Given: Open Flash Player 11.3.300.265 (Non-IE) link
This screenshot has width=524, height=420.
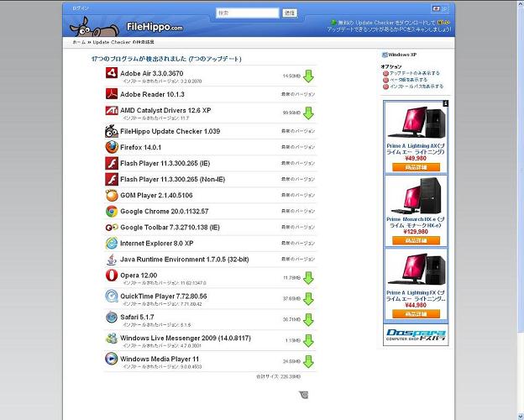Looking at the screenshot, I should tap(173, 180).
